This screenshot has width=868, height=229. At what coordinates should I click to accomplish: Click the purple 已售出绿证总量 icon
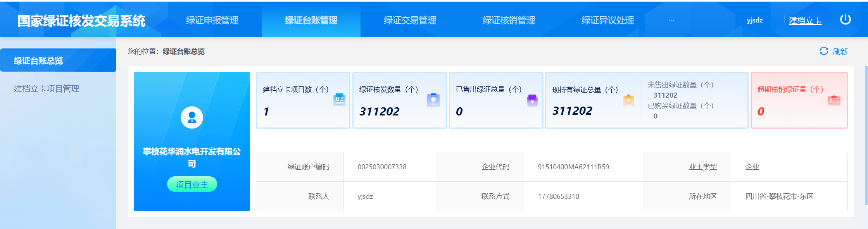[532, 101]
